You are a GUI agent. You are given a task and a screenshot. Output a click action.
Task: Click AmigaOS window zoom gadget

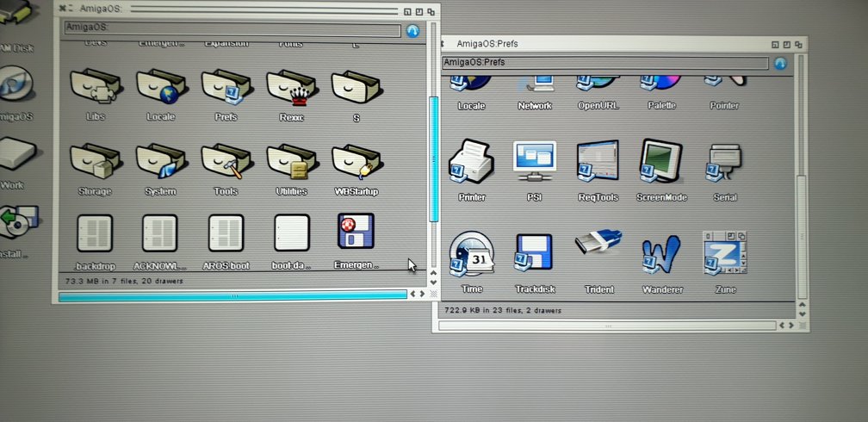pos(419,12)
